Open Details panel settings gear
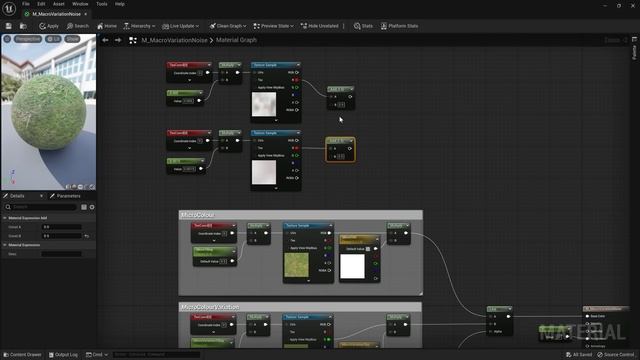The width and height of the screenshot is (640, 360). 92,207
